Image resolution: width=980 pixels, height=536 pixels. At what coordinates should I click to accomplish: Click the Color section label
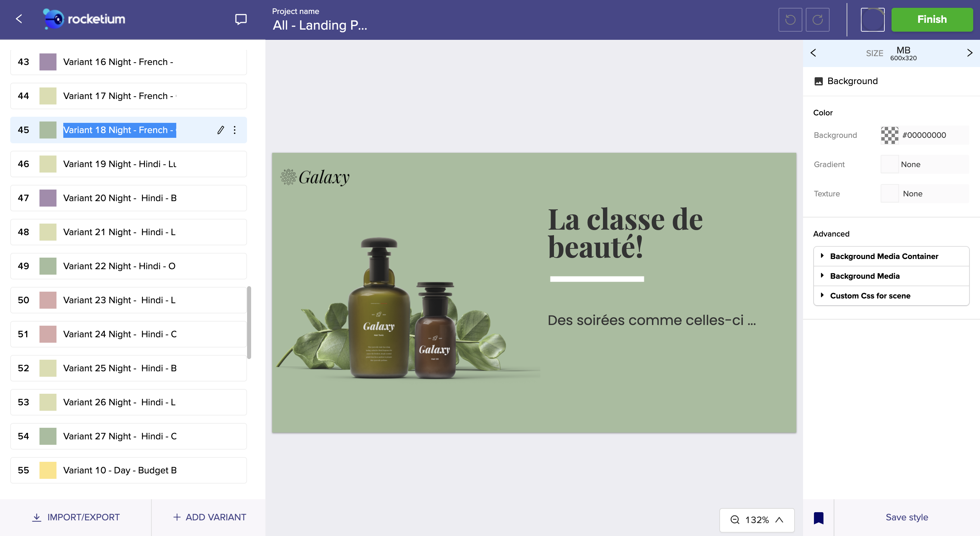tap(822, 113)
